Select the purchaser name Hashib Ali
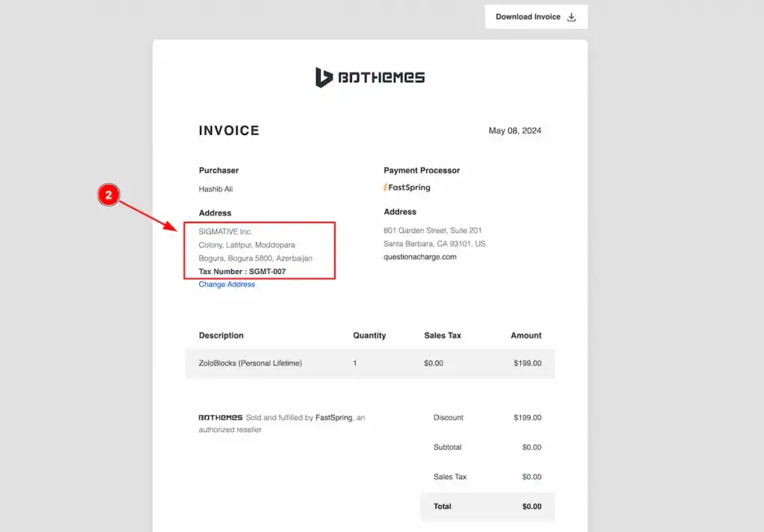The width and height of the screenshot is (764, 532). (216, 189)
